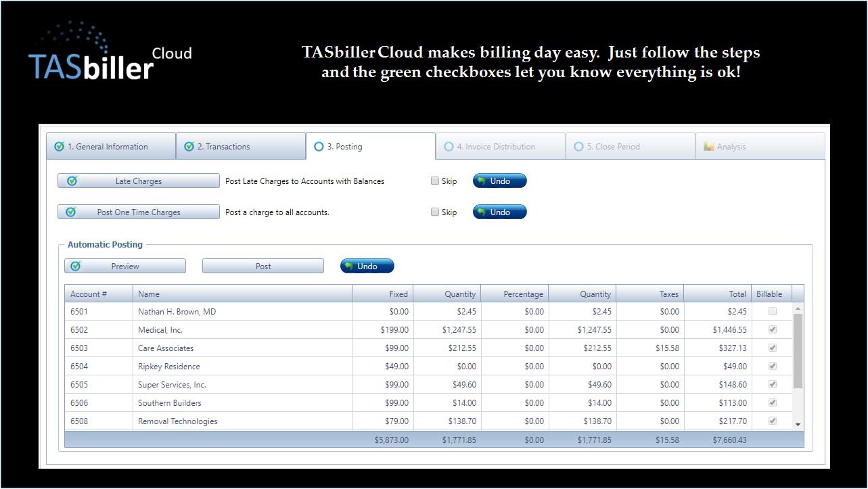Click the accounts table vertical scrollbar thumb
This screenshot has width=868, height=489.
[x=798, y=350]
